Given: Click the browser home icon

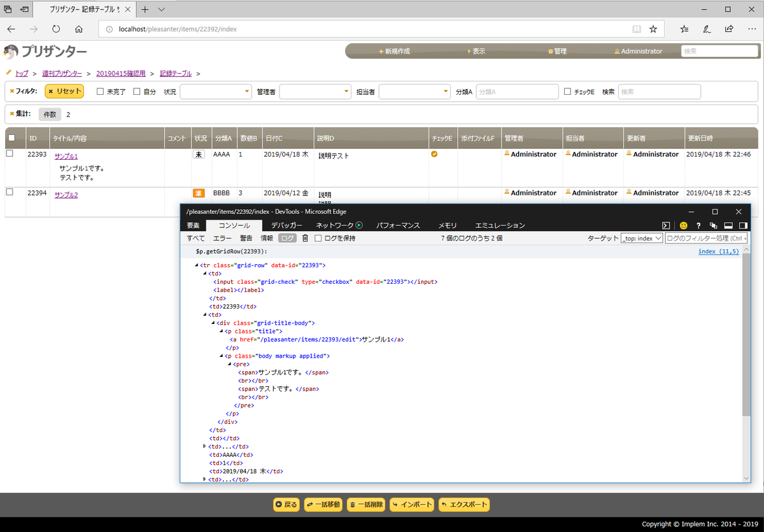Looking at the screenshot, I should [x=78, y=29].
